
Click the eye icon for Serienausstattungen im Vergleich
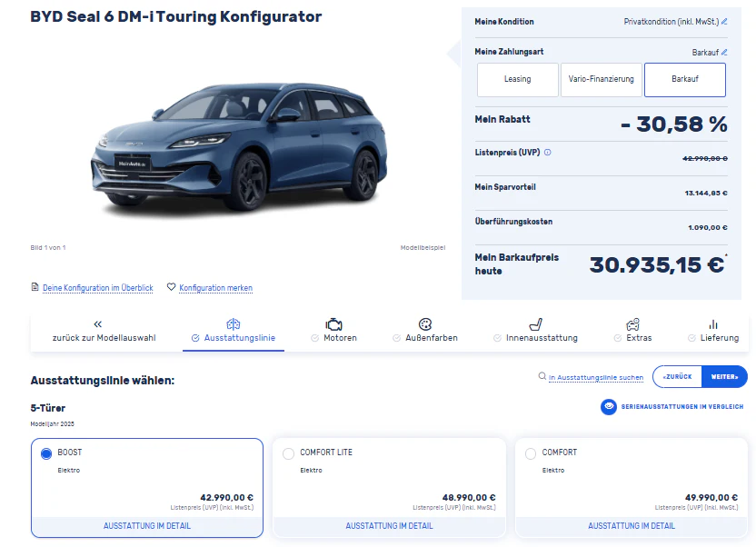(x=609, y=407)
